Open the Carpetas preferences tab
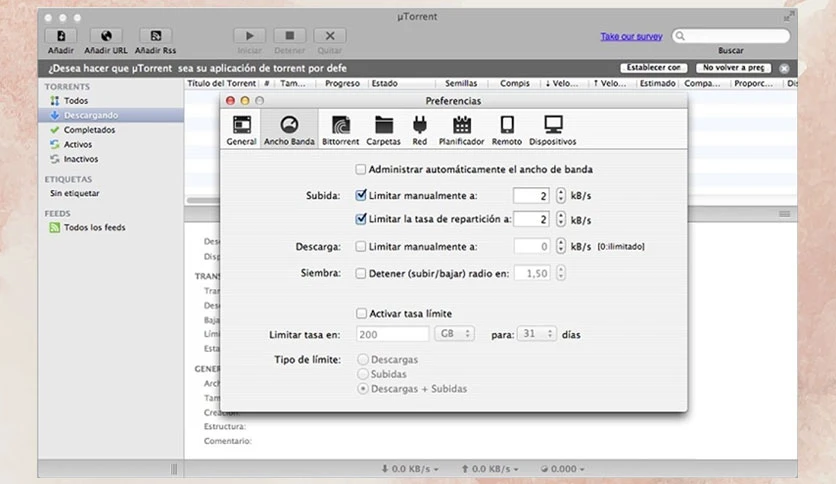 pyautogui.click(x=383, y=130)
